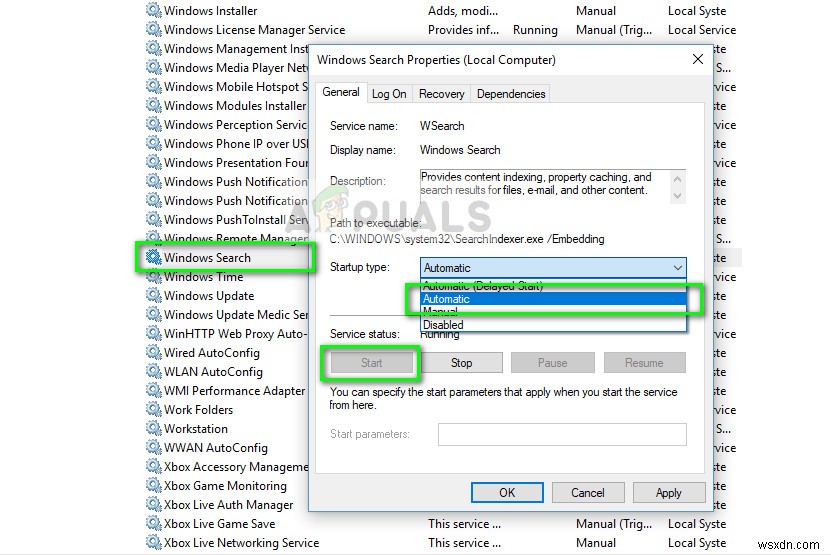831x555 pixels.
Task: Pick Disabled in the startup type list
Action: [553, 324]
